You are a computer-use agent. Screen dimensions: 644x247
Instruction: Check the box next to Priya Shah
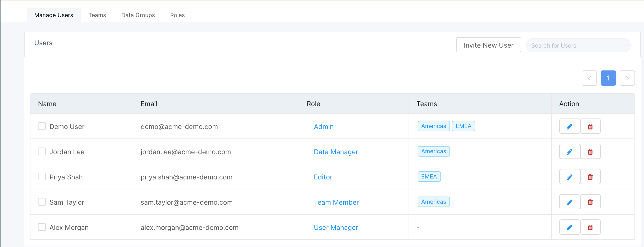tap(42, 177)
